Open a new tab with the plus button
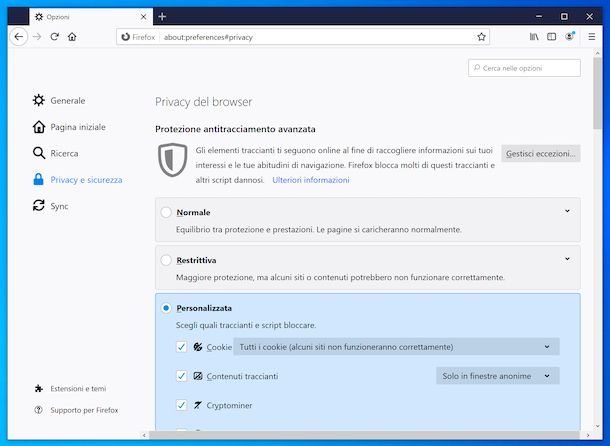610x446 pixels. click(162, 17)
